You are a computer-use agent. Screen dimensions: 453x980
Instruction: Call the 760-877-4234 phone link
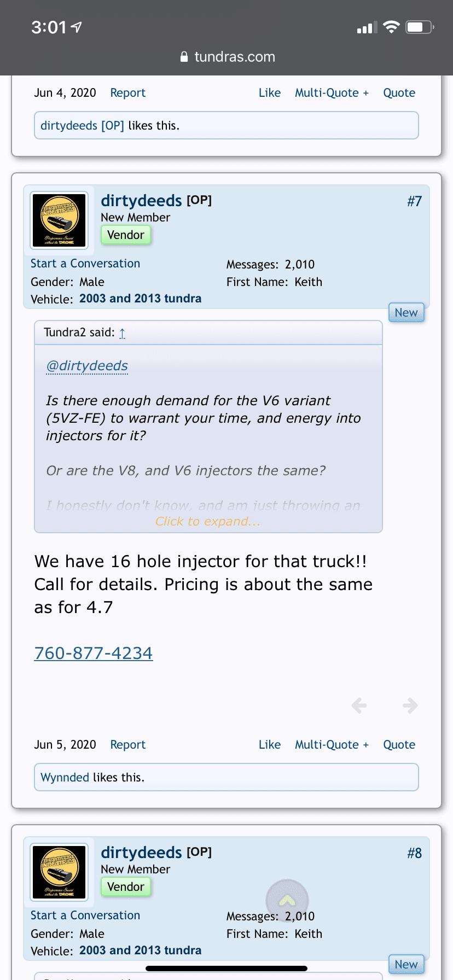click(x=94, y=653)
